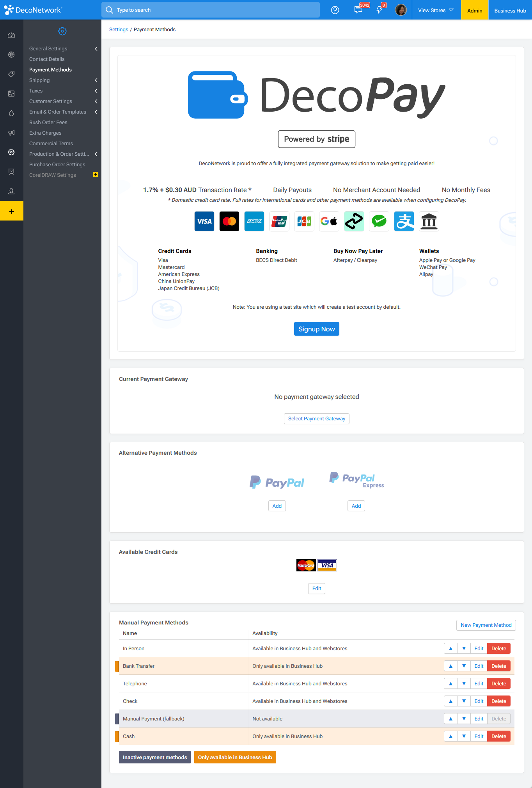The width and height of the screenshot is (532, 788).
Task: Move Bank Transfer method down
Action: coord(464,666)
